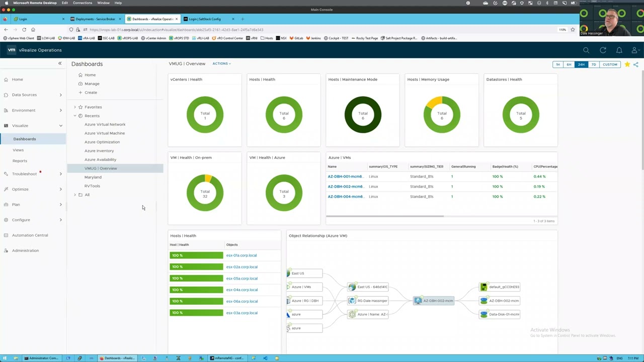This screenshot has width=644, height=362.
Task: Click the Firefox home button
Action: coord(33,30)
